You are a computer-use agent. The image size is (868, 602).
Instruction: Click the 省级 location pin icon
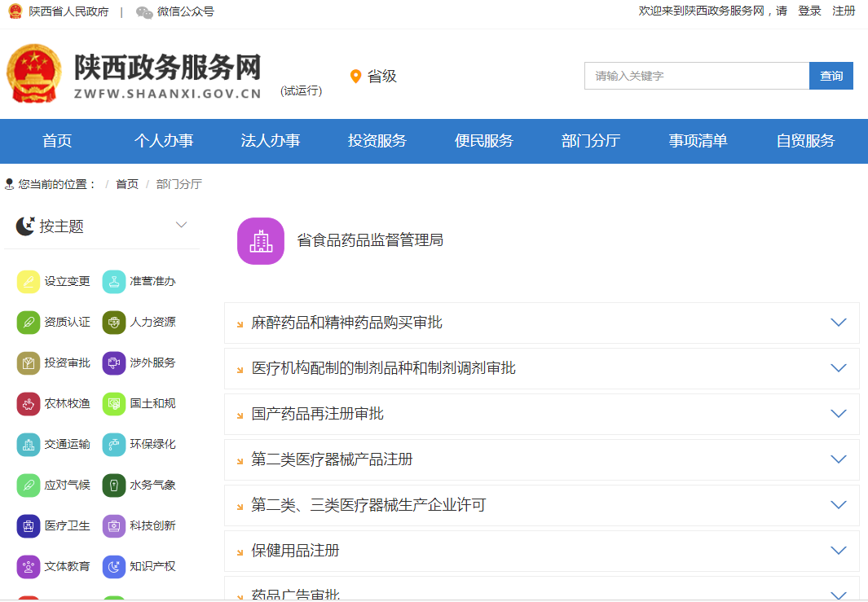pos(355,77)
